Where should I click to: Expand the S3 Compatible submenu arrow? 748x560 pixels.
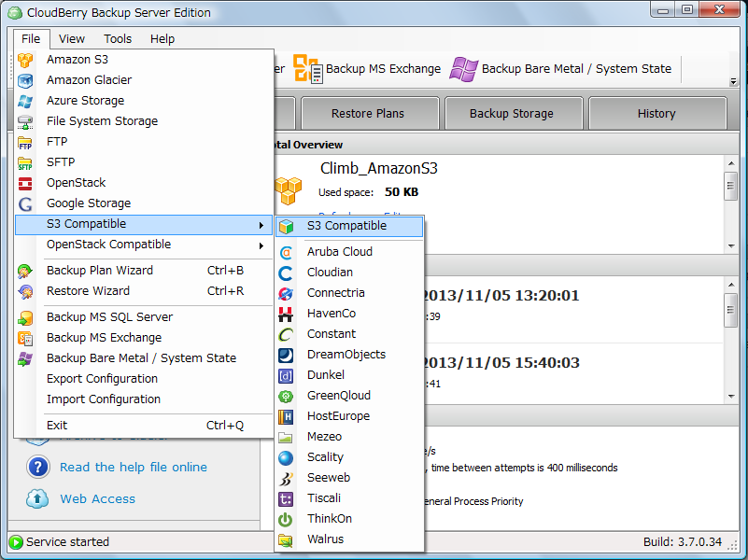click(x=261, y=225)
